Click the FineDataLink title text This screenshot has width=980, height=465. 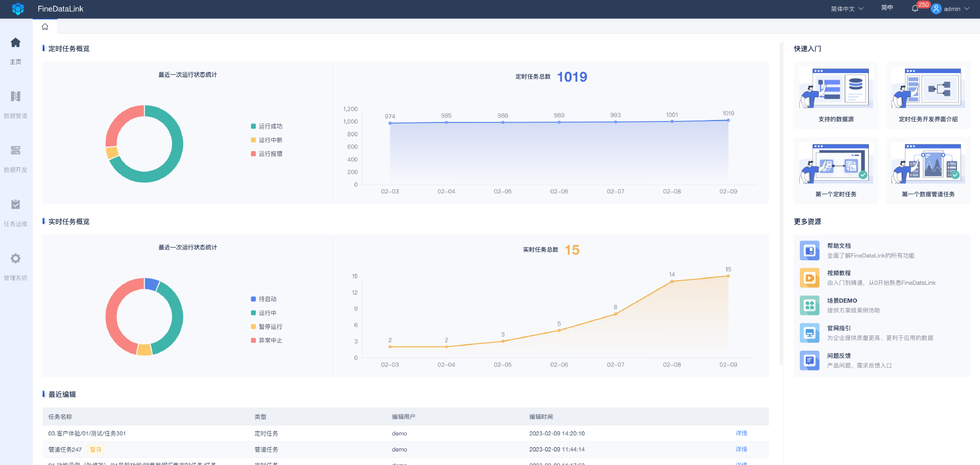coord(60,9)
